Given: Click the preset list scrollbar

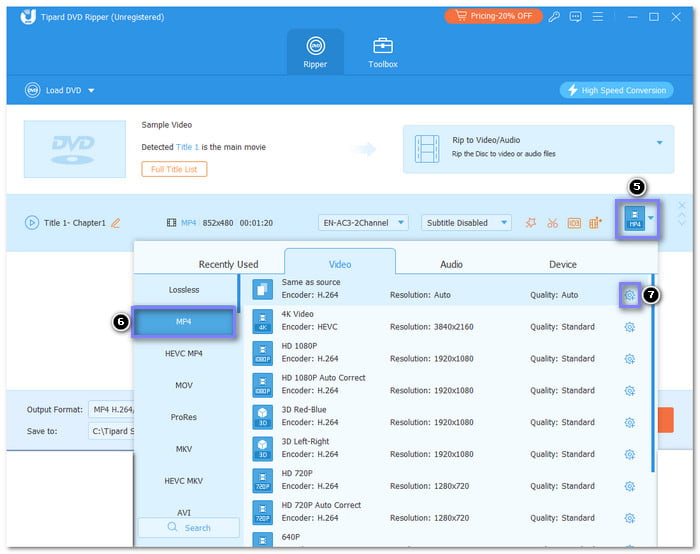Looking at the screenshot, I should click(x=653, y=373).
